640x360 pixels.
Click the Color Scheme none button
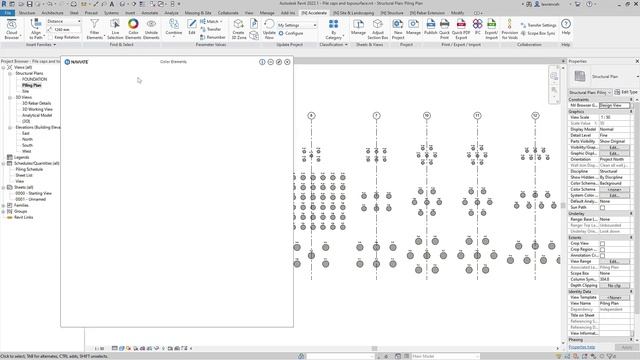point(614,189)
